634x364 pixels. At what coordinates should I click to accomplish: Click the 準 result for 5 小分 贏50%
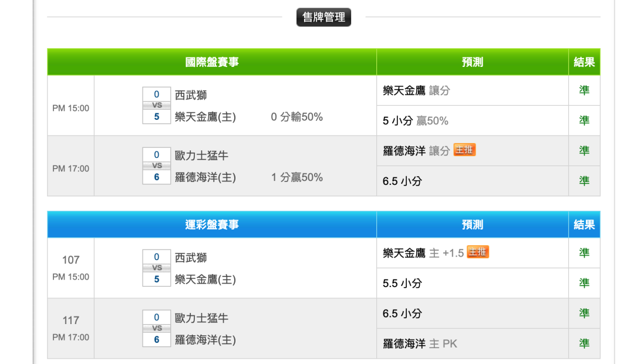584,120
